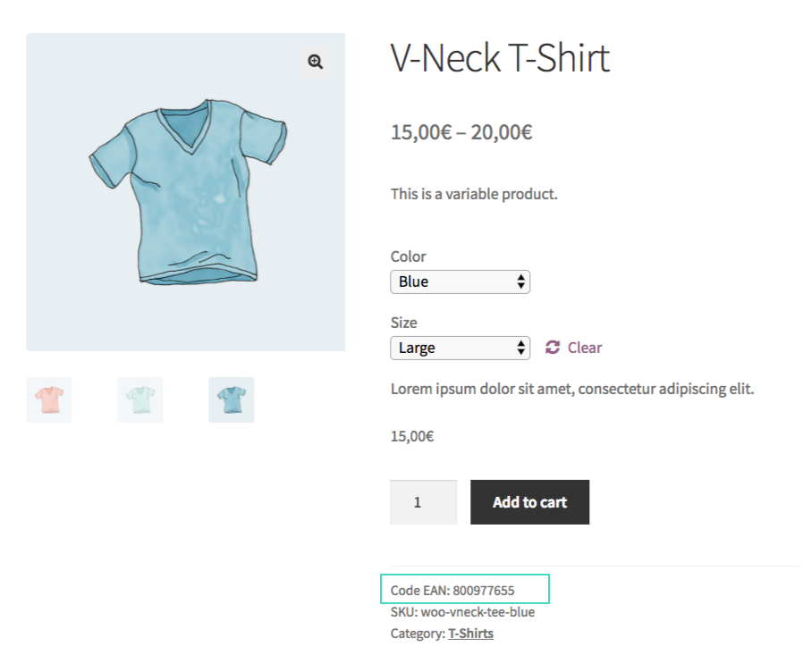Screen dimensions: 803x672
Task: Click the single 15,00€ variation price
Action: pyautogui.click(x=412, y=437)
